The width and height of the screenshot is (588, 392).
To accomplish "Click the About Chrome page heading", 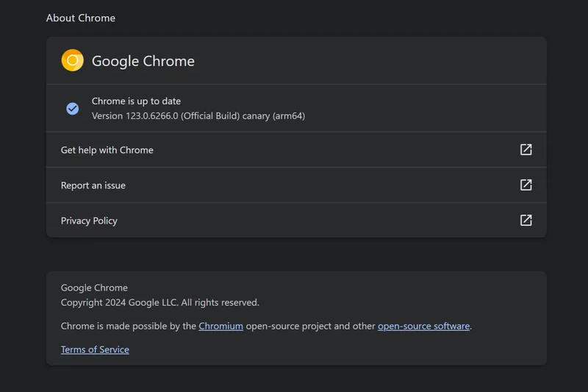I will [81, 18].
